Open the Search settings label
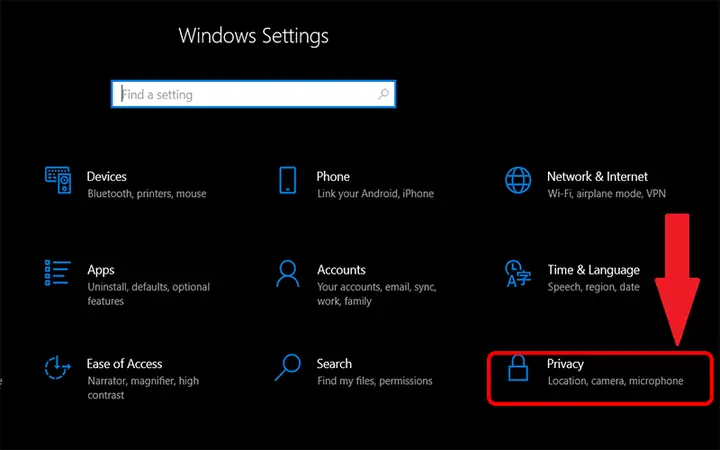The image size is (720, 450). pos(334,364)
